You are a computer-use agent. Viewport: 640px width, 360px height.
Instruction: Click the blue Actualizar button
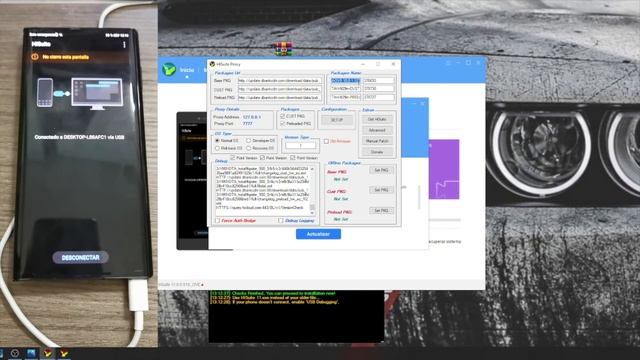click(x=318, y=234)
